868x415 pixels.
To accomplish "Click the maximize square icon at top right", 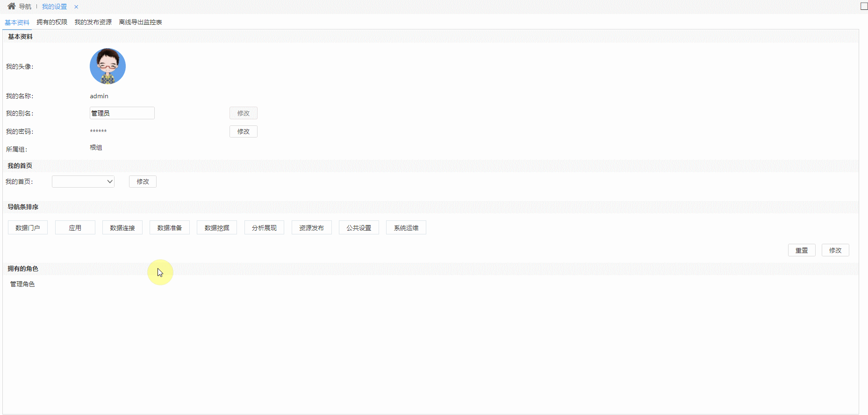I will click(x=864, y=6).
